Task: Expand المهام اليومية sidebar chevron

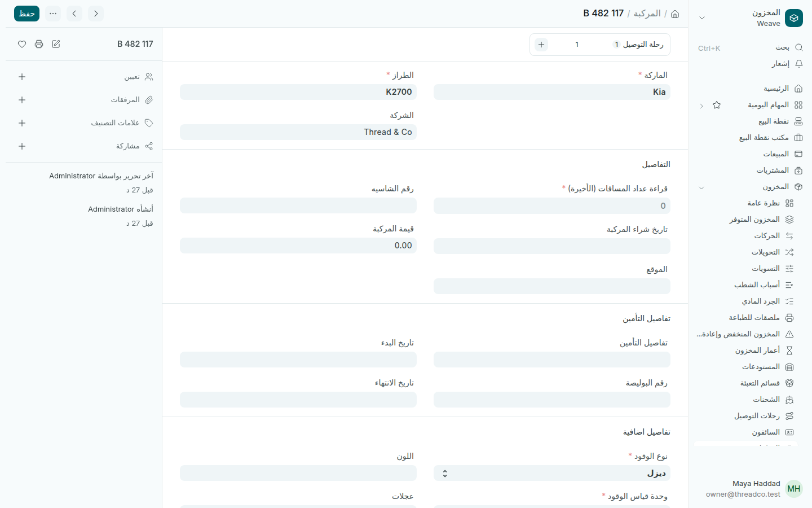Action: coord(701,106)
